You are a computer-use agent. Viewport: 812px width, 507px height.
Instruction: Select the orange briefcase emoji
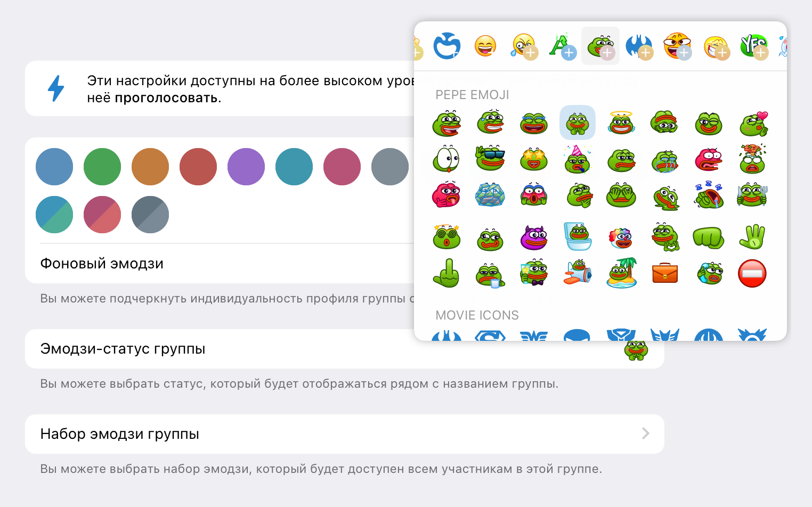pos(665,273)
